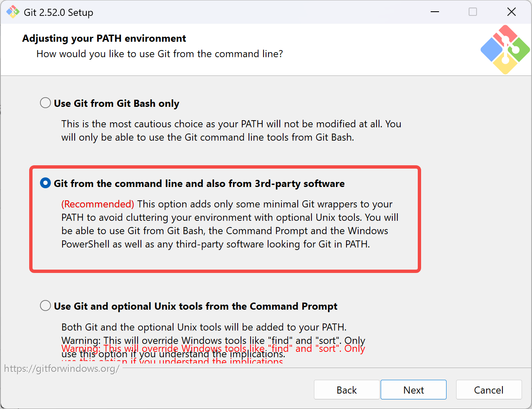This screenshot has height=409, width=532.
Task: Close the Git Setup window
Action: [512, 12]
